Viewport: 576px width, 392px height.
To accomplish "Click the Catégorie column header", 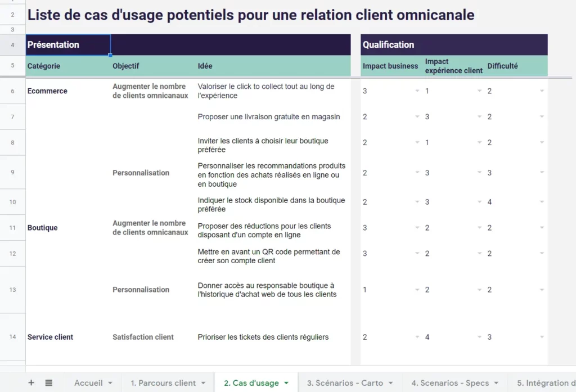I will point(68,66).
